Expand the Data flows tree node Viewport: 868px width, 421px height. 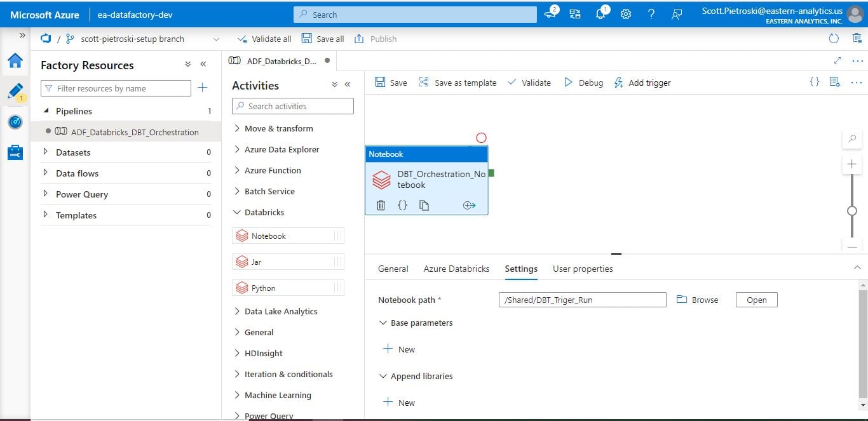(x=45, y=173)
